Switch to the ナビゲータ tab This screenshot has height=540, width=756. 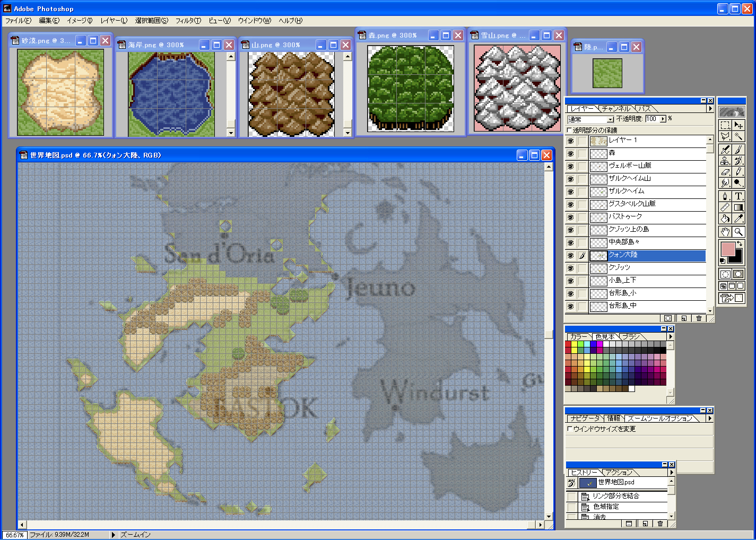coord(585,418)
